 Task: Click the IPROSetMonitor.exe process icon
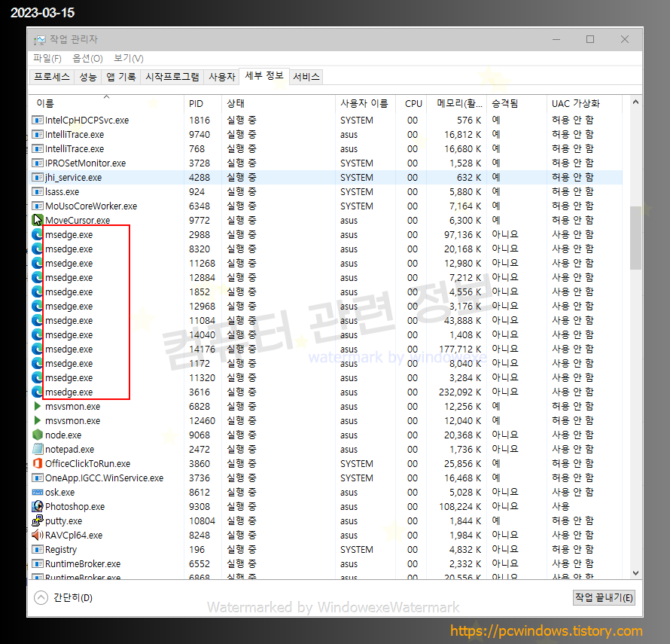[x=38, y=163]
